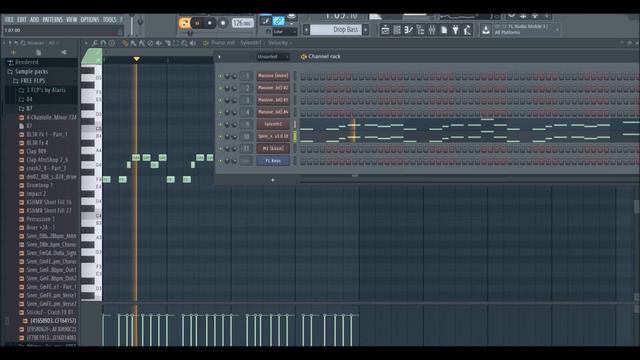Open the VIEW menu
640x360 pixels.
[71, 20]
